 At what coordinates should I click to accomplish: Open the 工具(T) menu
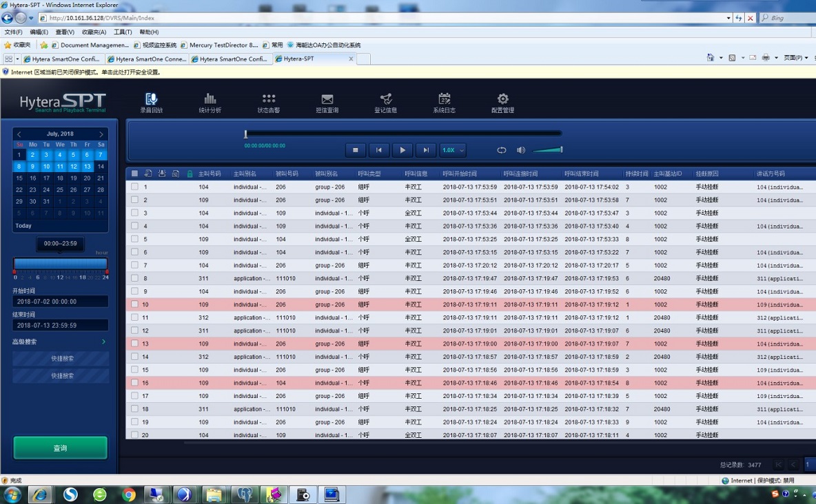point(122,32)
